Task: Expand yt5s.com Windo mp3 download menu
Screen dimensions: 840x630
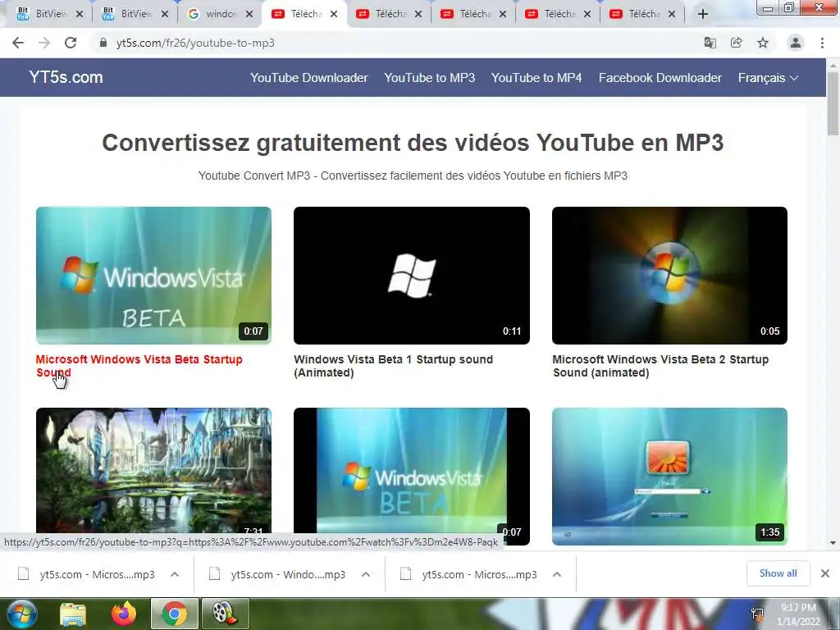Action: (x=366, y=574)
